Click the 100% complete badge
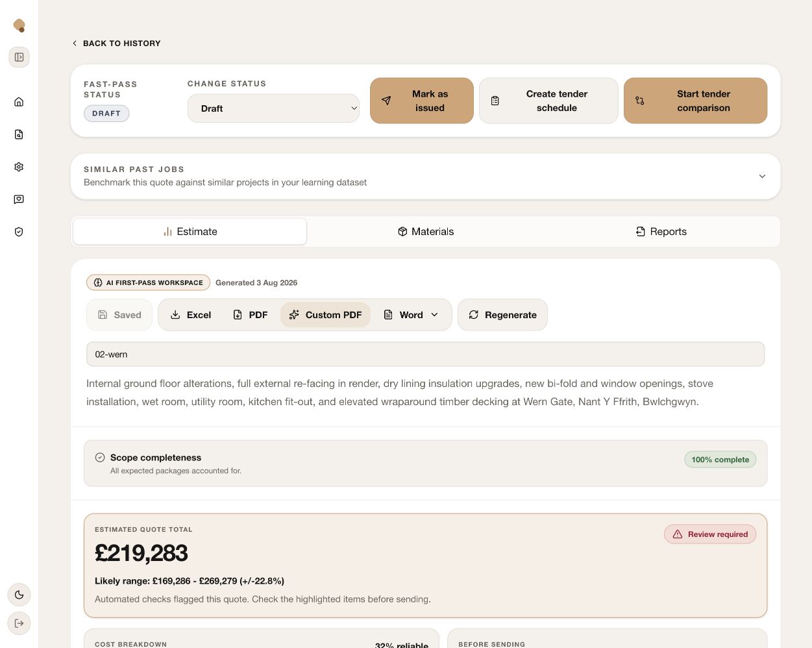 tap(720, 460)
